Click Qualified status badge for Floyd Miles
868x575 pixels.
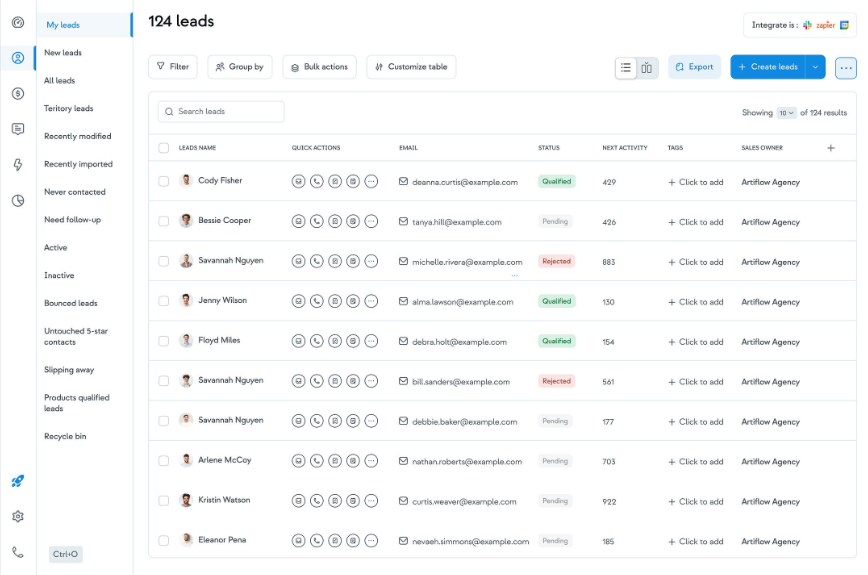click(x=556, y=341)
